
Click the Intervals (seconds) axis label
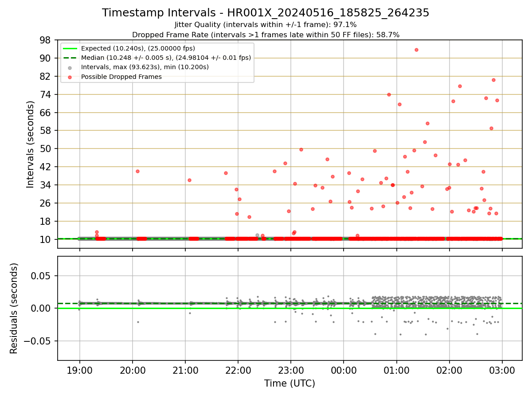[31, 144]
